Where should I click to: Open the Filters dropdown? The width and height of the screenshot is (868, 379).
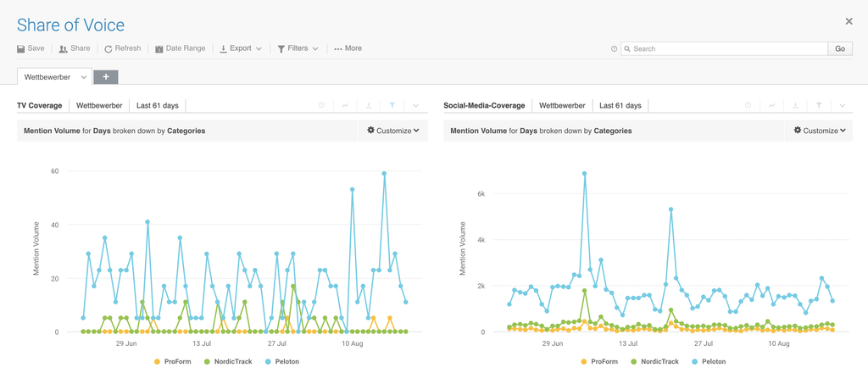(298, 48)
